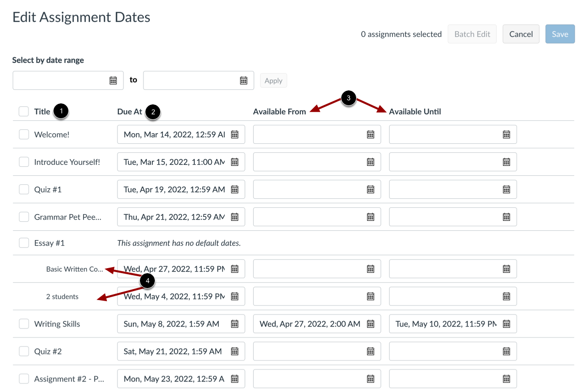Check the select-all checkbox next to Title
This screenshot has width=584, height=392.
tap(23, 111)
